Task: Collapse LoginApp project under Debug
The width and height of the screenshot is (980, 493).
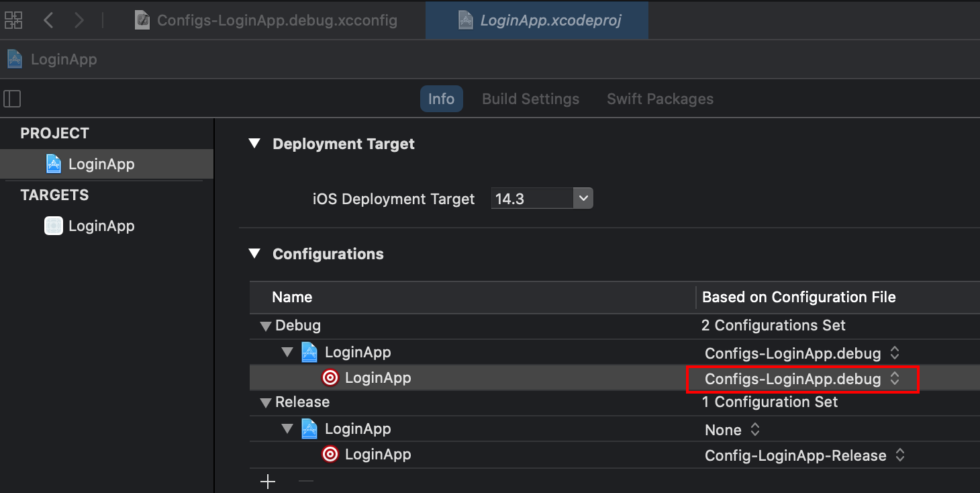Action: pyautogui.click(x=288, y=352)
